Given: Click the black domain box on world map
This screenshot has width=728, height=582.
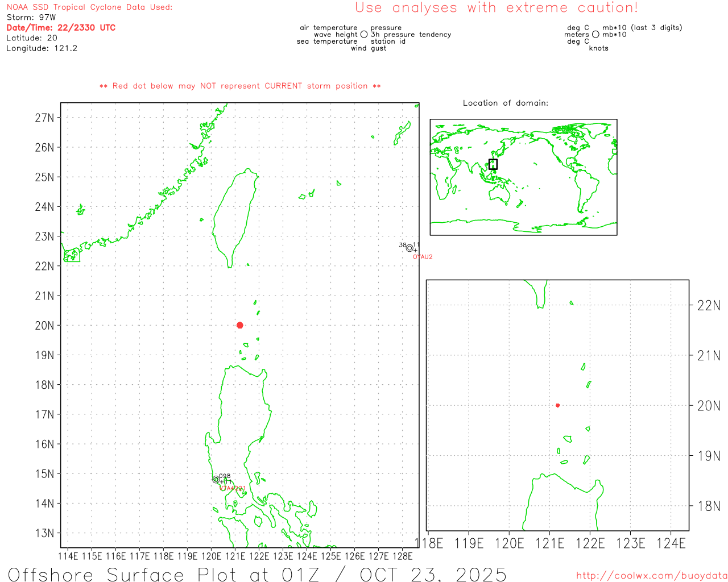Looking at the screenshot, I should coord(493,164).
